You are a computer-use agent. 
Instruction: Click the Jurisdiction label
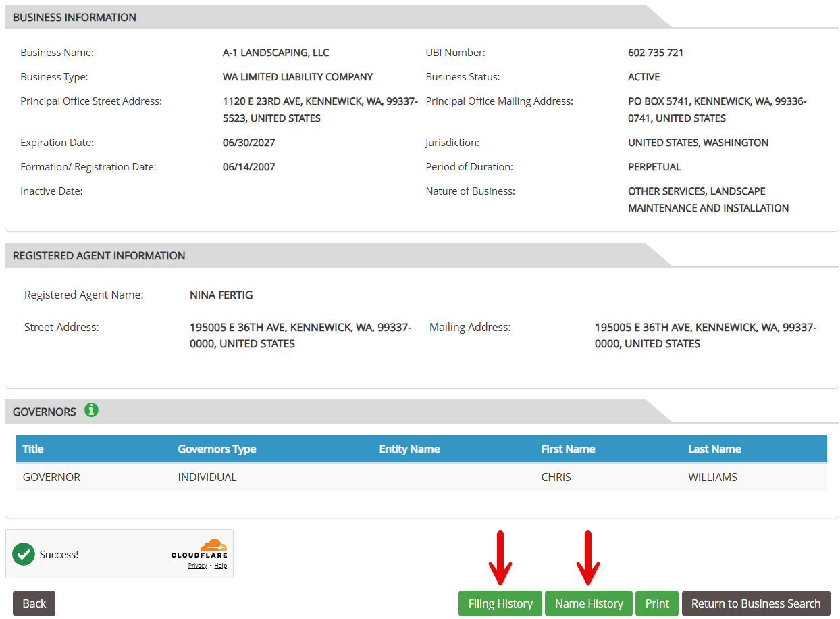452,143
